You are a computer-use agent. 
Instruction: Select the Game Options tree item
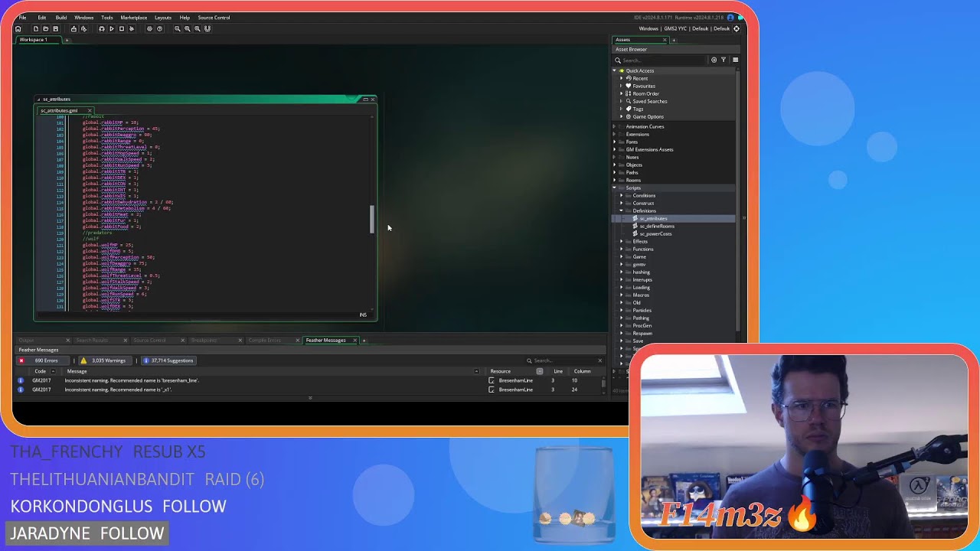[648, 116]
